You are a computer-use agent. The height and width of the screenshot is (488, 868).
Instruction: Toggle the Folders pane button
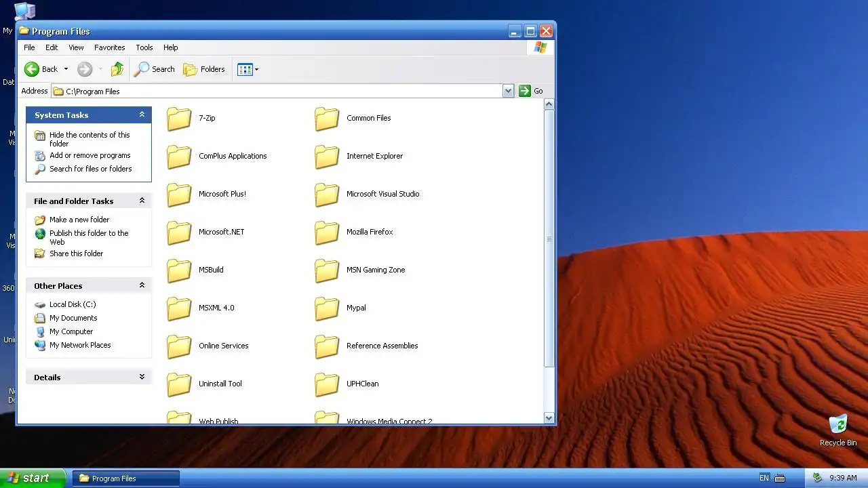point(204,69)
